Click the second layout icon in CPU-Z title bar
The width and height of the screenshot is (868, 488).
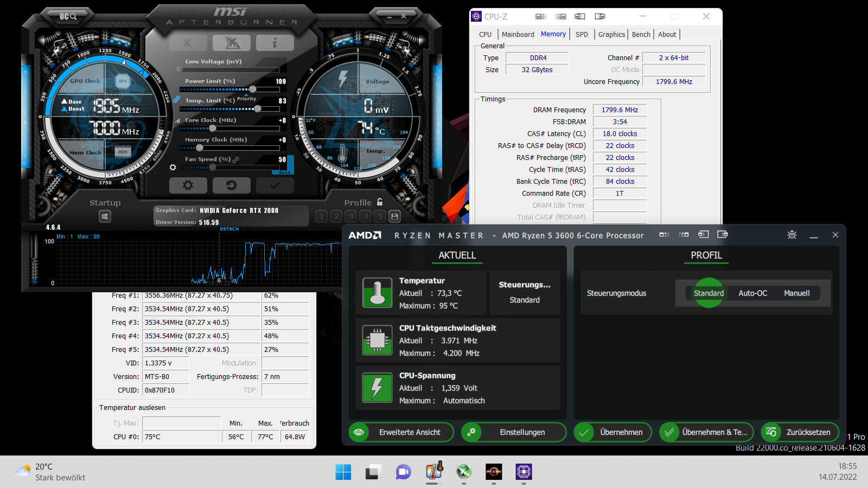561,16
